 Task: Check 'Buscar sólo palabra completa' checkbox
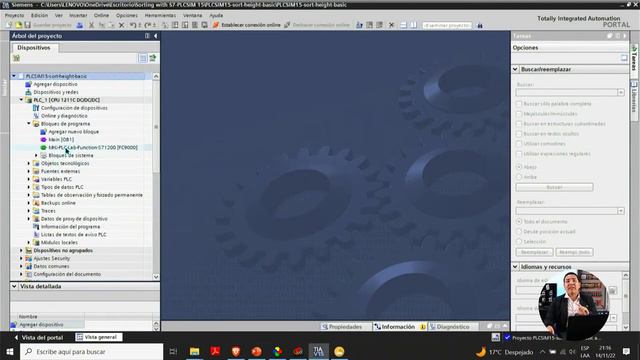pyautogui.click(x=519, y=104)
